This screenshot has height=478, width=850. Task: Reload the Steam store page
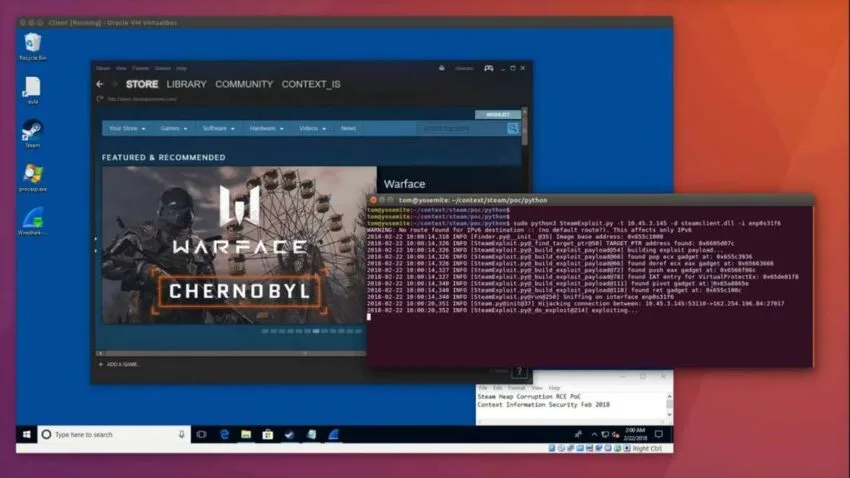(x=100, y=99)
